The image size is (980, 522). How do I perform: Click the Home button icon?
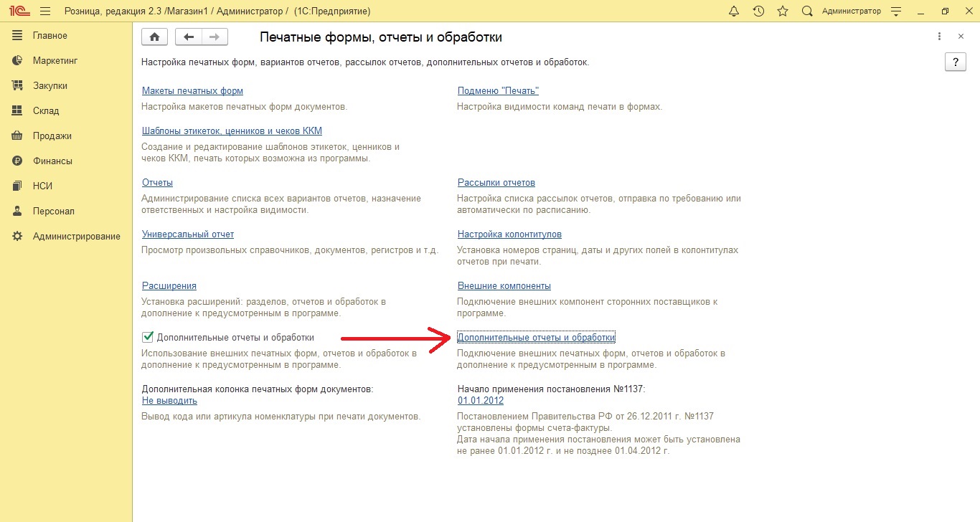click(x=155, y=37)
